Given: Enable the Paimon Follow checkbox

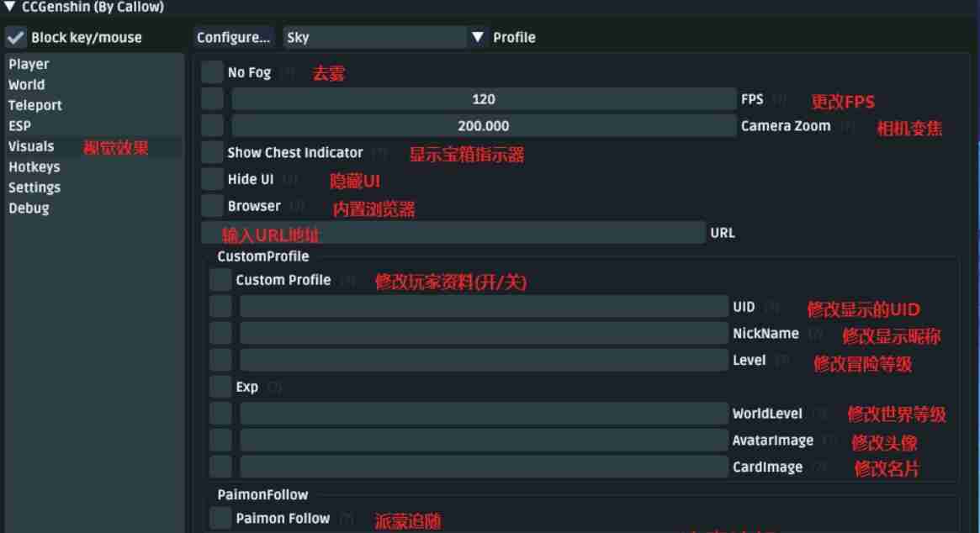Looking at the screenshot, I should point(220,519).
